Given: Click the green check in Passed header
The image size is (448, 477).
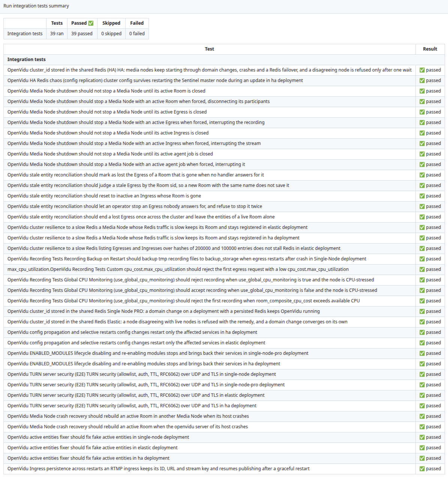Looking at the screenshot, I should [x=91, y=23].
